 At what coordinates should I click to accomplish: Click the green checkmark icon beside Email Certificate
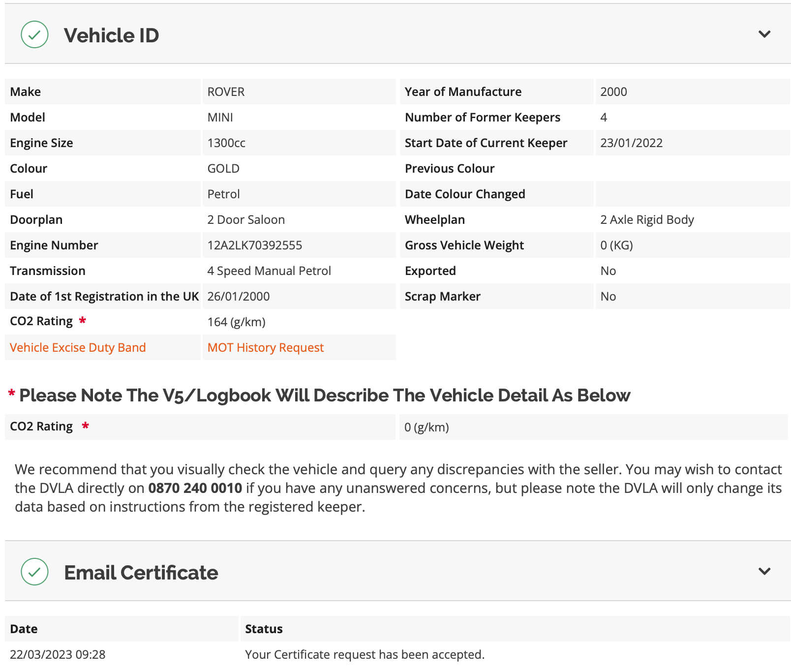[34, 572]
